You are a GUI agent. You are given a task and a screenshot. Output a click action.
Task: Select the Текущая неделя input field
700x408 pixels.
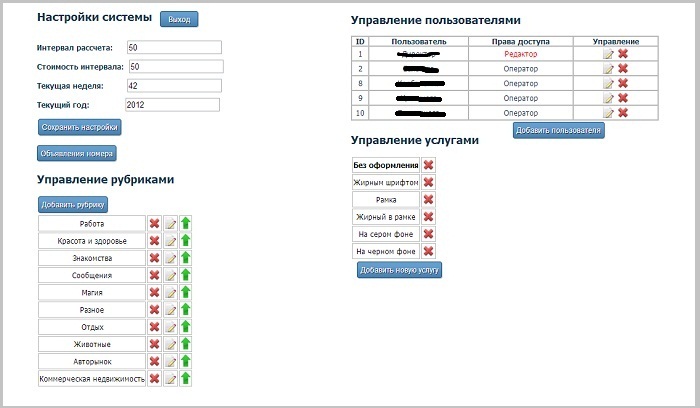point(174,86)
